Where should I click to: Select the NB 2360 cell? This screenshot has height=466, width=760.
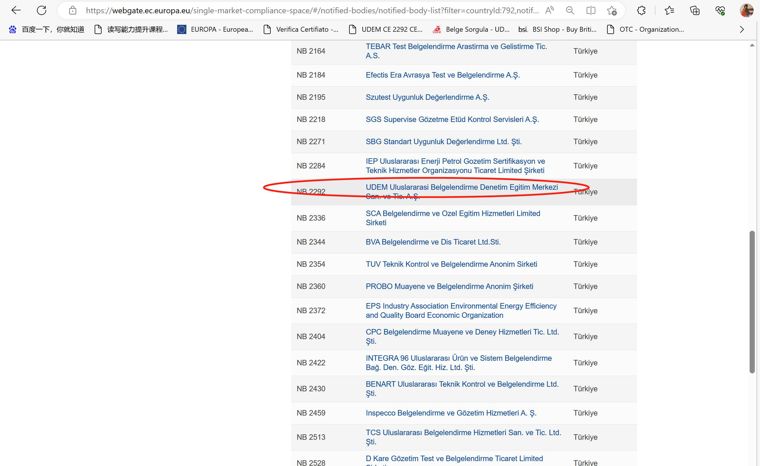tap(311, 287)
